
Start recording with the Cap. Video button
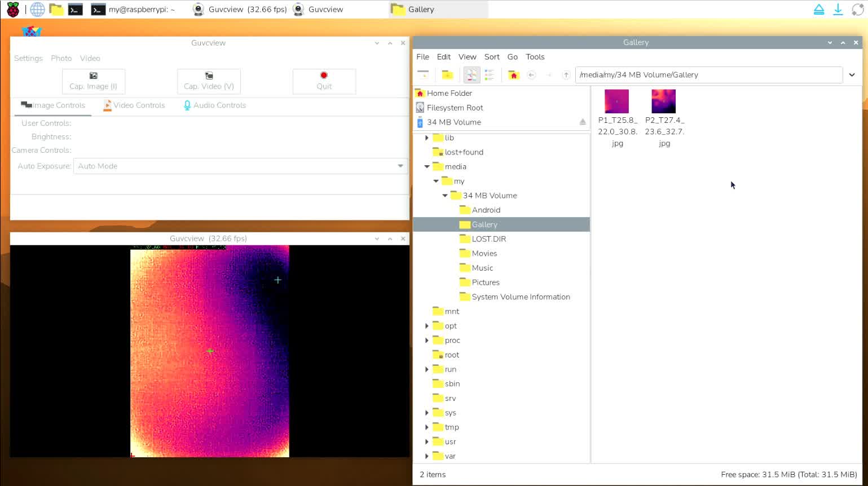point(209,81)
